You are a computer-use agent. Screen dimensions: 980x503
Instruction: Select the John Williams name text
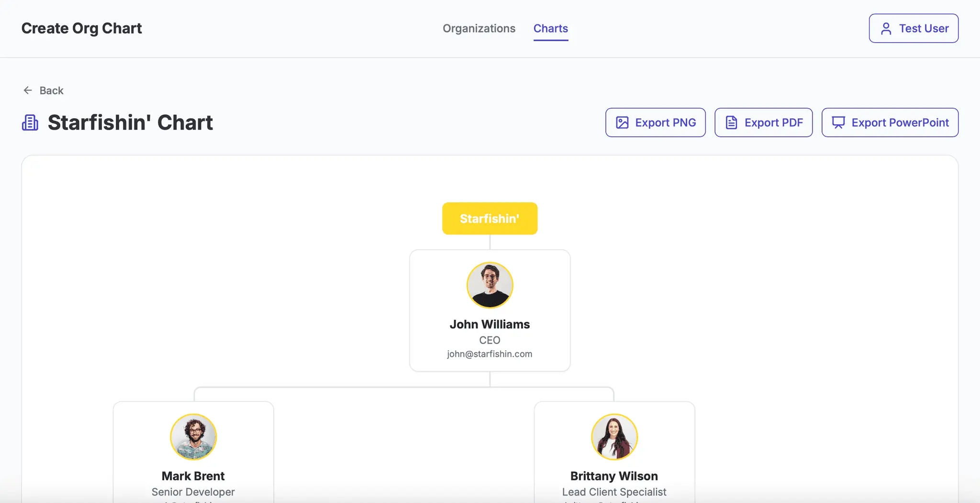(490, 324)
